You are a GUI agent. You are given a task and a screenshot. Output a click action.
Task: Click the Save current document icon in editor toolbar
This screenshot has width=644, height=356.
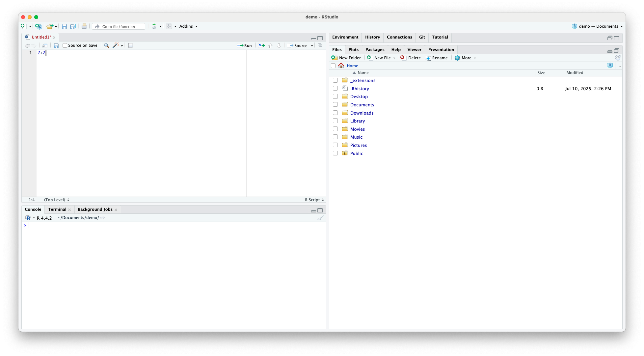[x=56, y=46]
